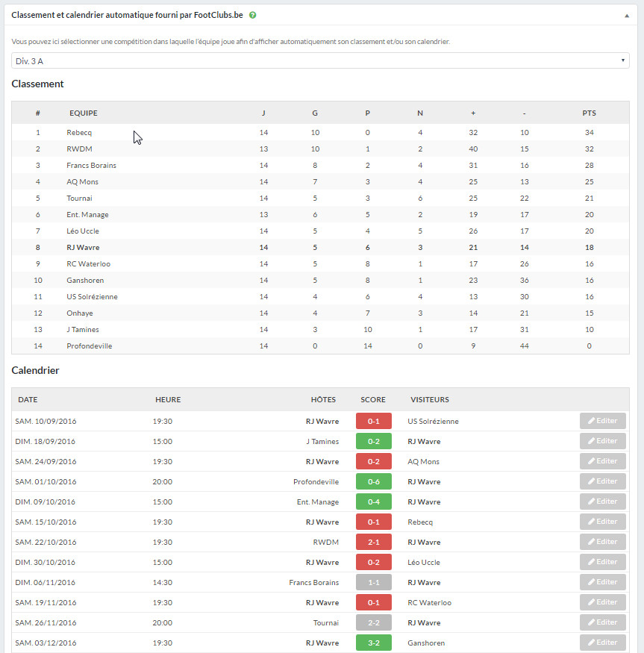This screenshot has height=653, width=644.
Task: Click the 0-4 score badge for Ent. Manage
Action: click(374, 502)
